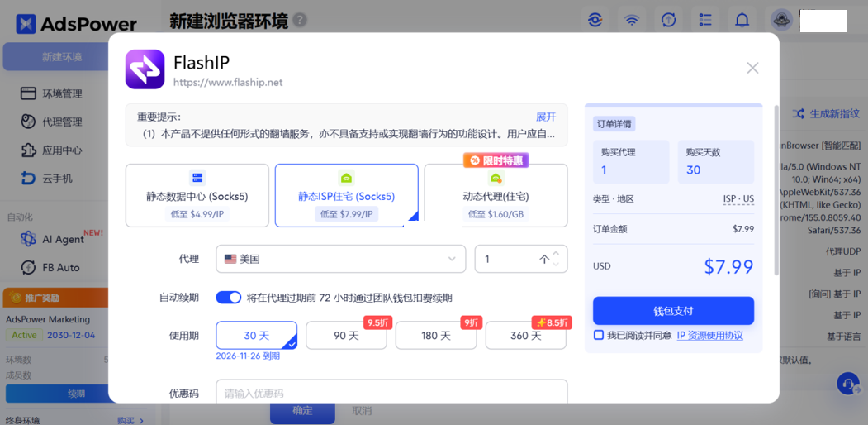
Task: Open the notification bell
Action: (x=742, y=21)
